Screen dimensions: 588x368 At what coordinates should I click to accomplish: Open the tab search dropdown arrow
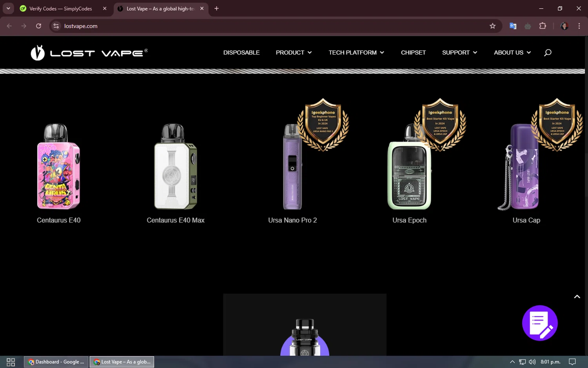pos(8,8)
